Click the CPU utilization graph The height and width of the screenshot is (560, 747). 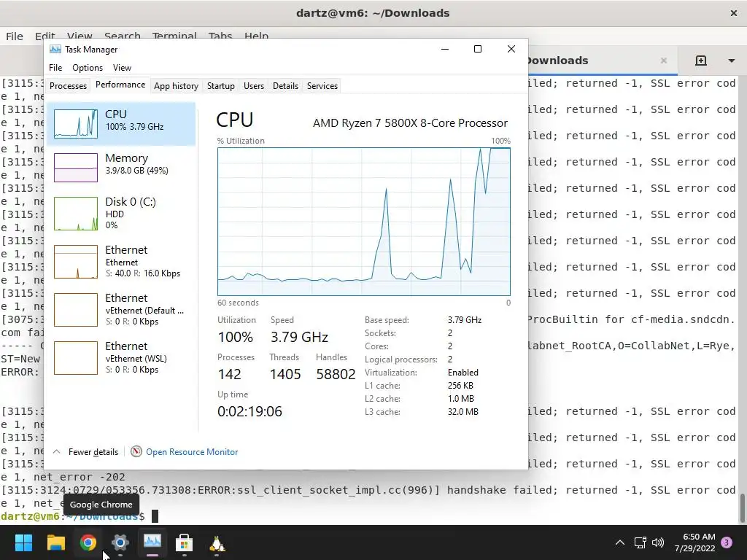click(364, 222)
